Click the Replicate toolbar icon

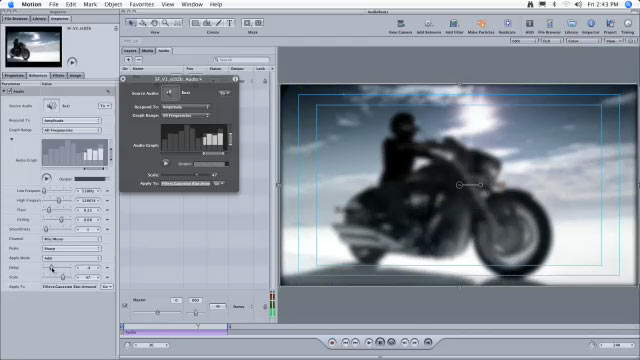click(x=507, y=24)
